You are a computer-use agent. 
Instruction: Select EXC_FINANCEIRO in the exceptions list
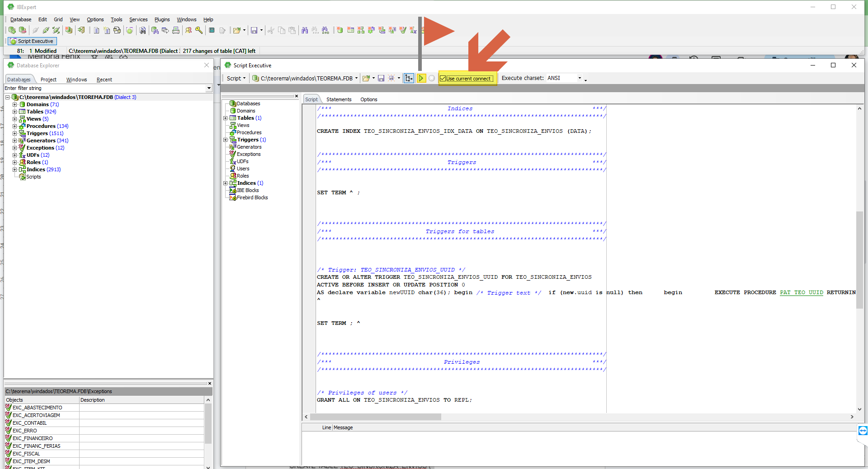[x=33, y=438]
